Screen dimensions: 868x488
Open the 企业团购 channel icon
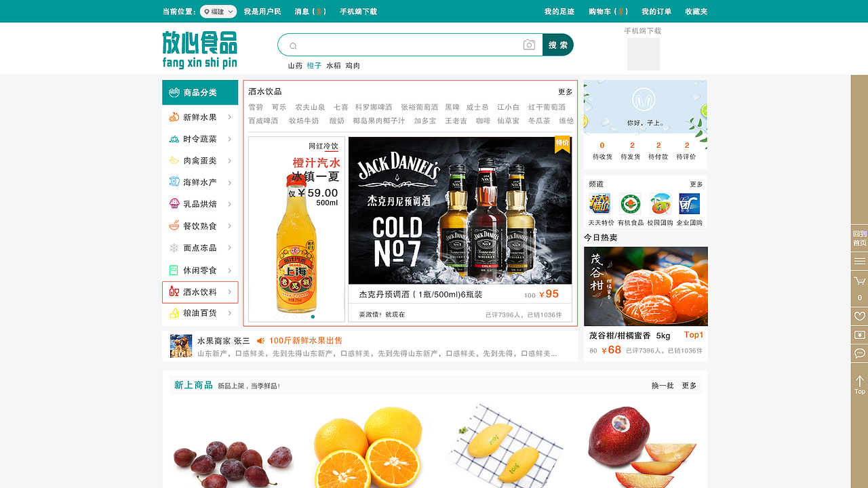tap(689, 204)
